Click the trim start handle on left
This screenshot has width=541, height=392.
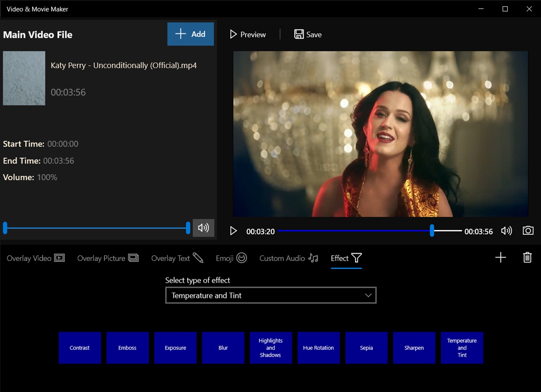(5, 228)
